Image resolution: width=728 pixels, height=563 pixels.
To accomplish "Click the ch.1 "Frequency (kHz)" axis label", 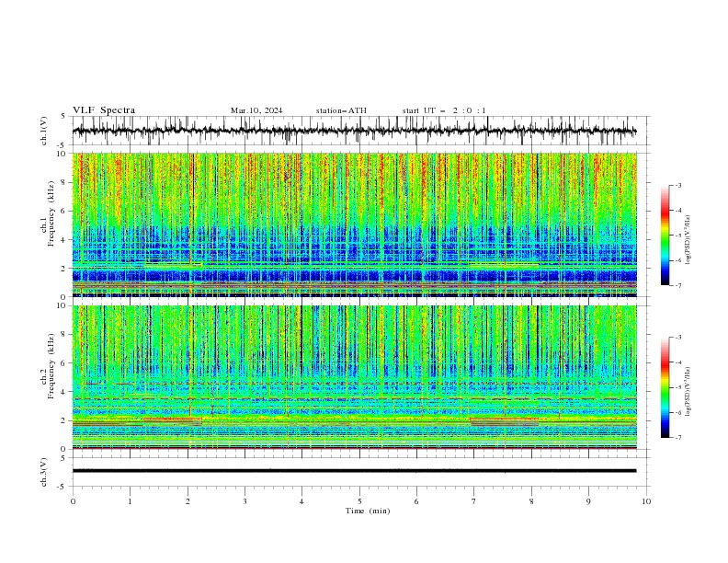I will point(51,214).
